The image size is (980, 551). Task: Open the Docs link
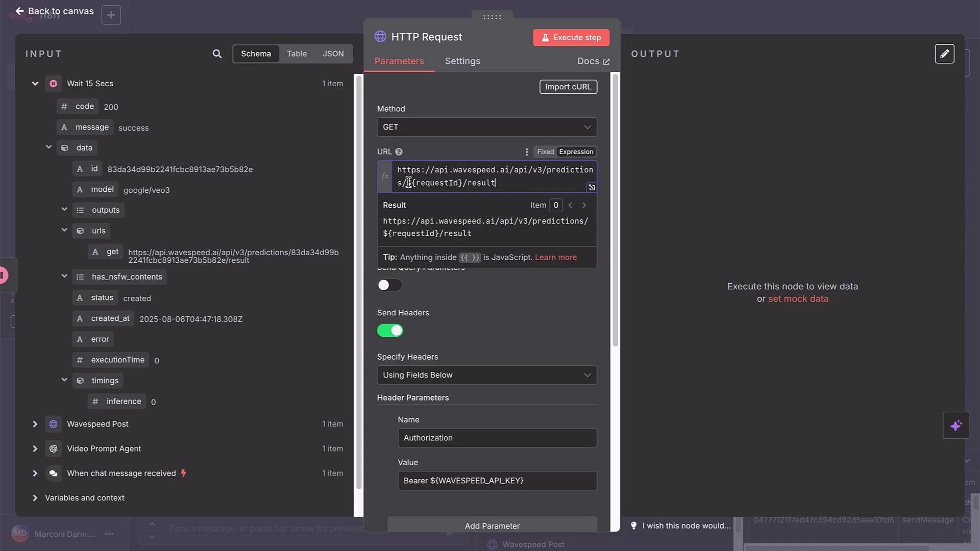pos(593,61)
